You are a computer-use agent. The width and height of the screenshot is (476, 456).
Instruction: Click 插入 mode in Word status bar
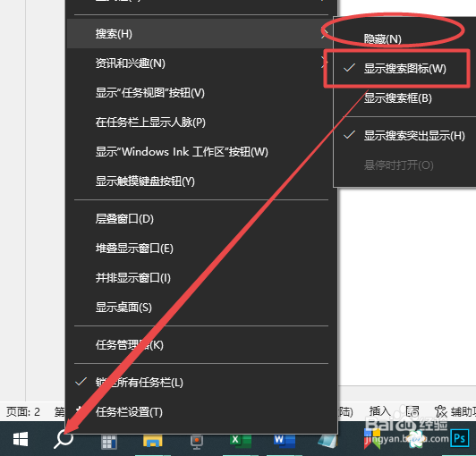pos(379,411)
